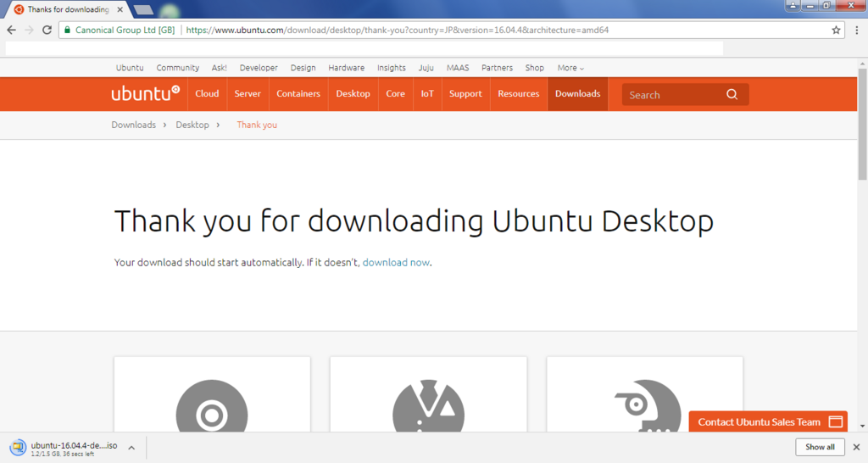Open the Desktop section in orange bar
This screenshot has height=463, width=868.
coord(353,93)
